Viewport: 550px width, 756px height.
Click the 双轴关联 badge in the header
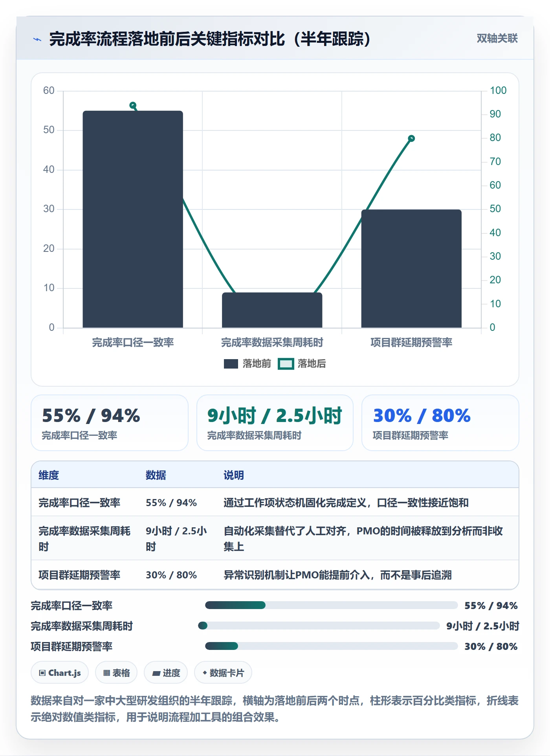pos(497,39)
